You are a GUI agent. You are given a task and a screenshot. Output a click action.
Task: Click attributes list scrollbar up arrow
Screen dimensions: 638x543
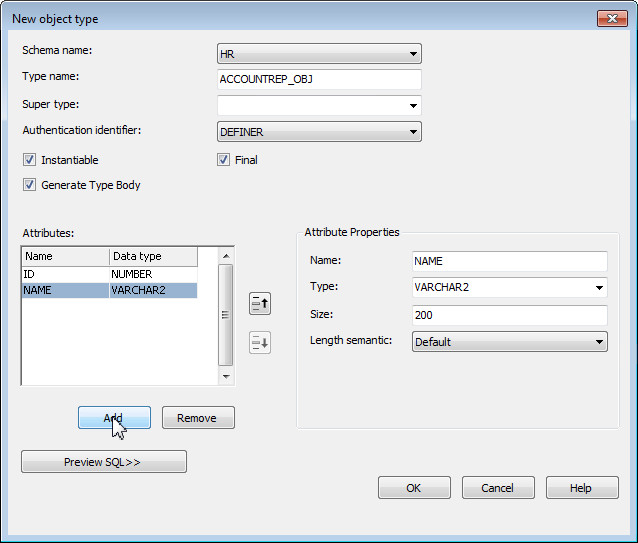click(x=226, y=256)
